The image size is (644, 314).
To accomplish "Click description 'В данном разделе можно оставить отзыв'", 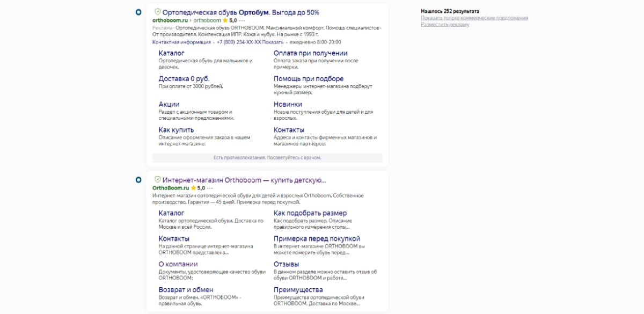I will pyautogui.click(x=325, y=275).
